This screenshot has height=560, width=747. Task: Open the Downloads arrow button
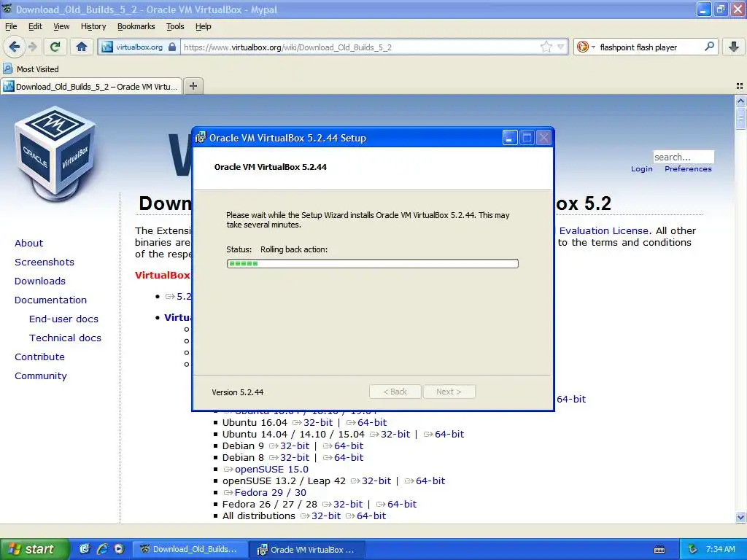click(x=734, y=47)
